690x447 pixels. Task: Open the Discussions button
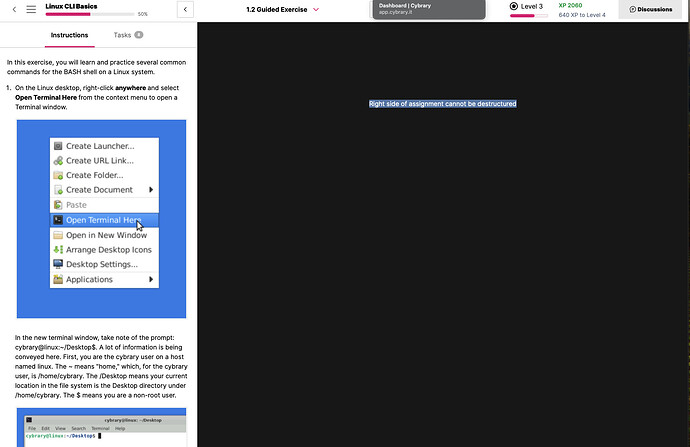point(651,9)
